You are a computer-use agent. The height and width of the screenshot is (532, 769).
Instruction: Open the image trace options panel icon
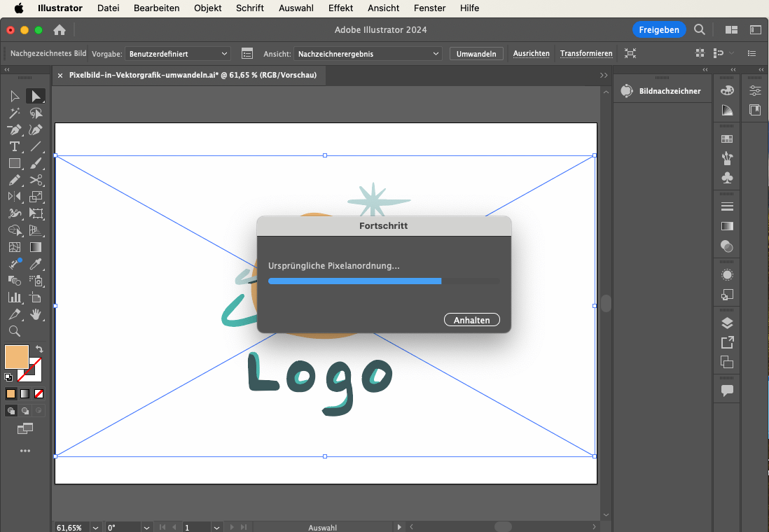tap(247, 53)
